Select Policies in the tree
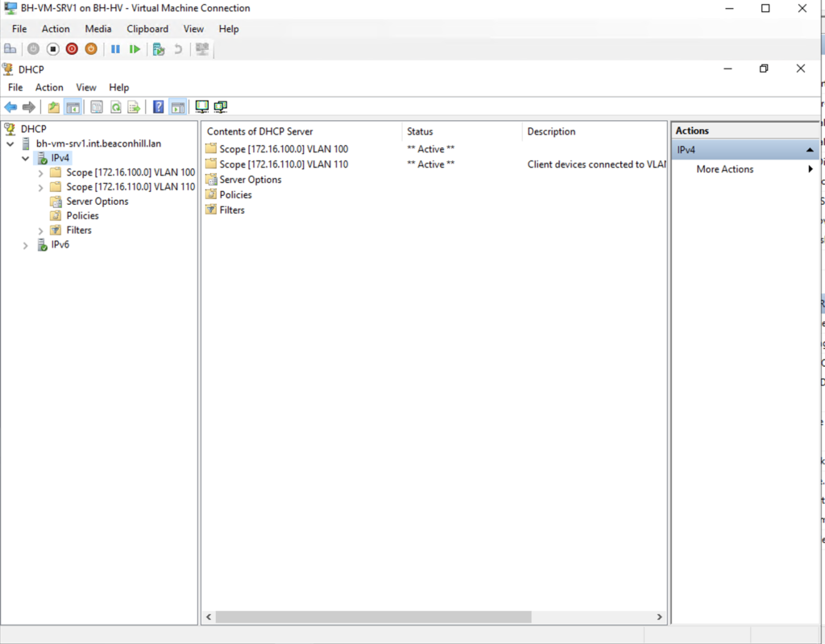Viewport: 825px width, 644px height. 82,216
